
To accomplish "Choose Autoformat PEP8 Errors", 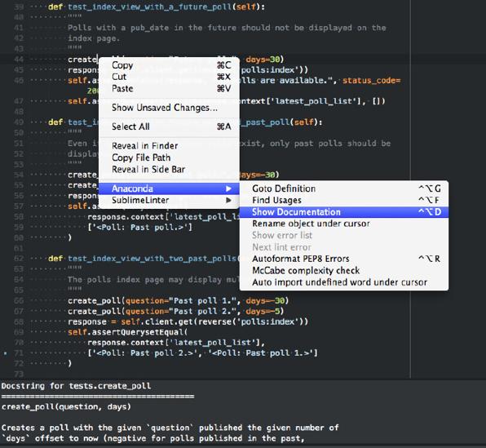I will pos(344,259).
